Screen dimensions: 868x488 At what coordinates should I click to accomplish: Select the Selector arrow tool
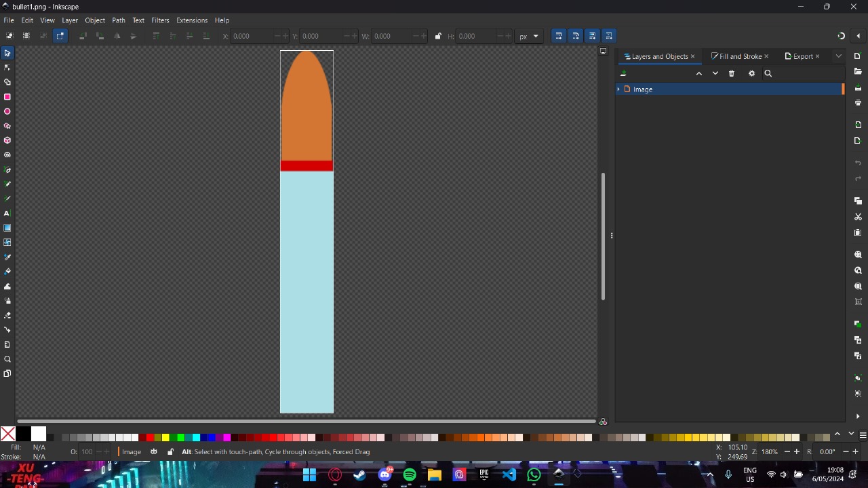(7, 53)
